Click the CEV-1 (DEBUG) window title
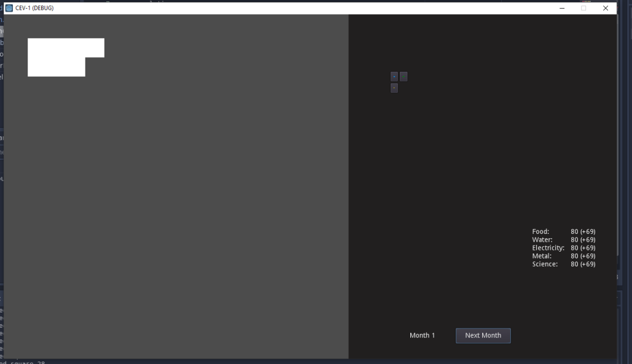632x364 pixels. point(34,8)
